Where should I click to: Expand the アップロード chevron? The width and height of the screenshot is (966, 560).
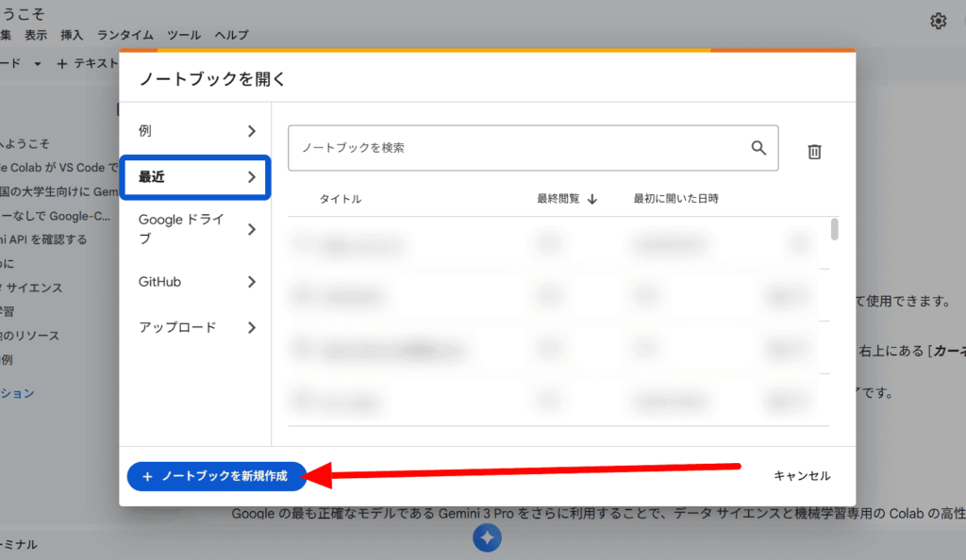click(x=252, y=328)
